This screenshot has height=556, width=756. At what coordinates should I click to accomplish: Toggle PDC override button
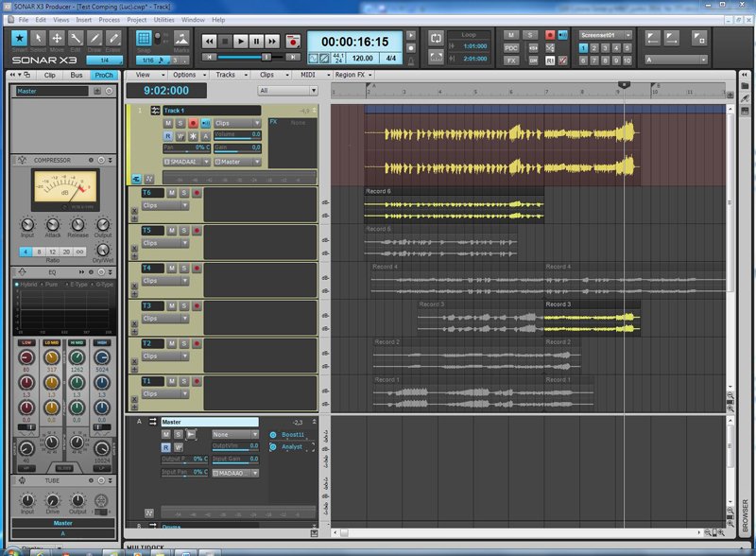[511, 48]
